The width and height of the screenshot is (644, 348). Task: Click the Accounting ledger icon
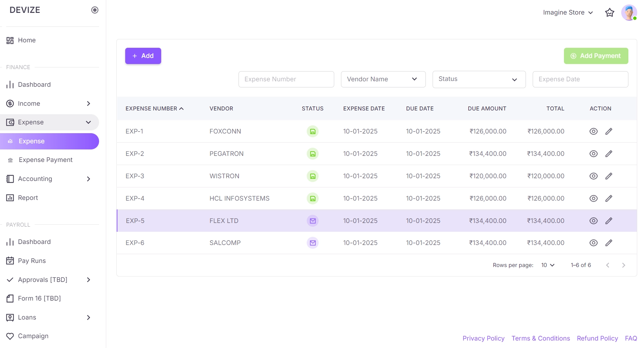coord(10,179)
